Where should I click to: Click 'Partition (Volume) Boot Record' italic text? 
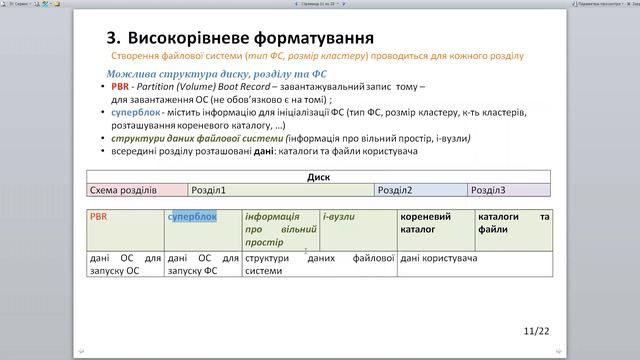[x=203, y=87]
